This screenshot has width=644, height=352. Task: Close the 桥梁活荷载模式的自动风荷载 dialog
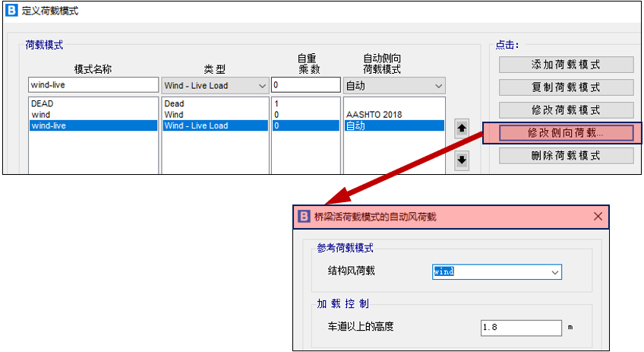click(598, 217)
